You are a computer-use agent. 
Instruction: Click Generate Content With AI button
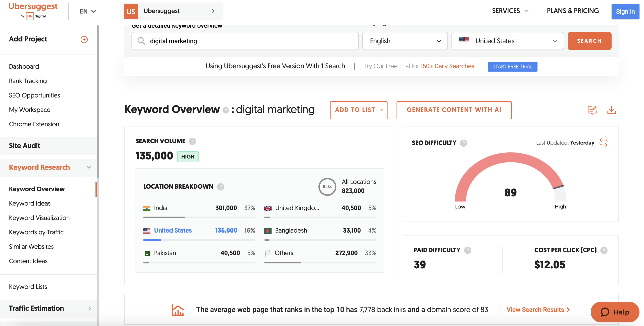tap(454, 110)
